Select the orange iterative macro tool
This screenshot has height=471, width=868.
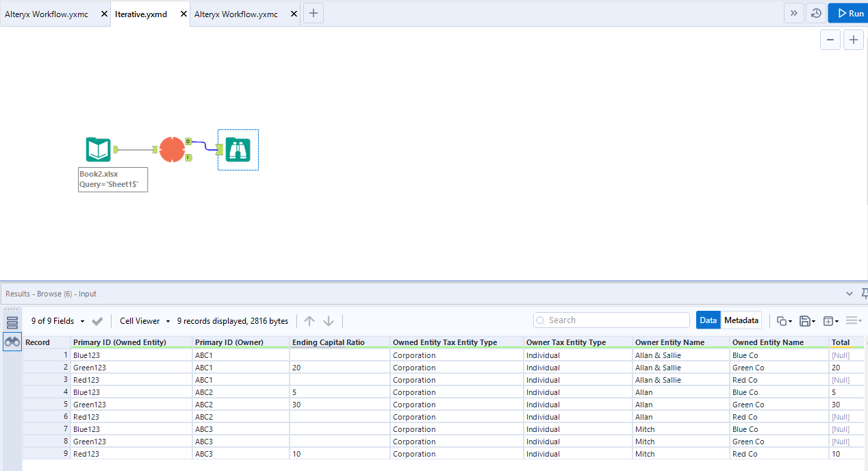coord(173,149)
